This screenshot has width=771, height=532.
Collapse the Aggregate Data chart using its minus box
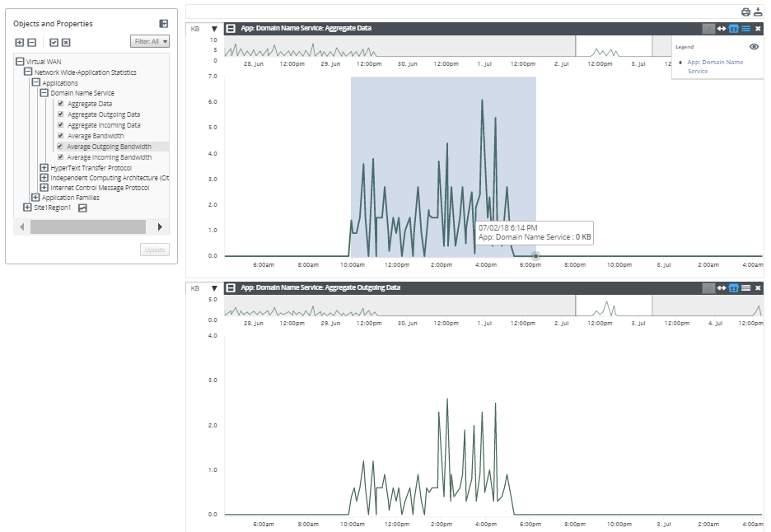point(231,29)
